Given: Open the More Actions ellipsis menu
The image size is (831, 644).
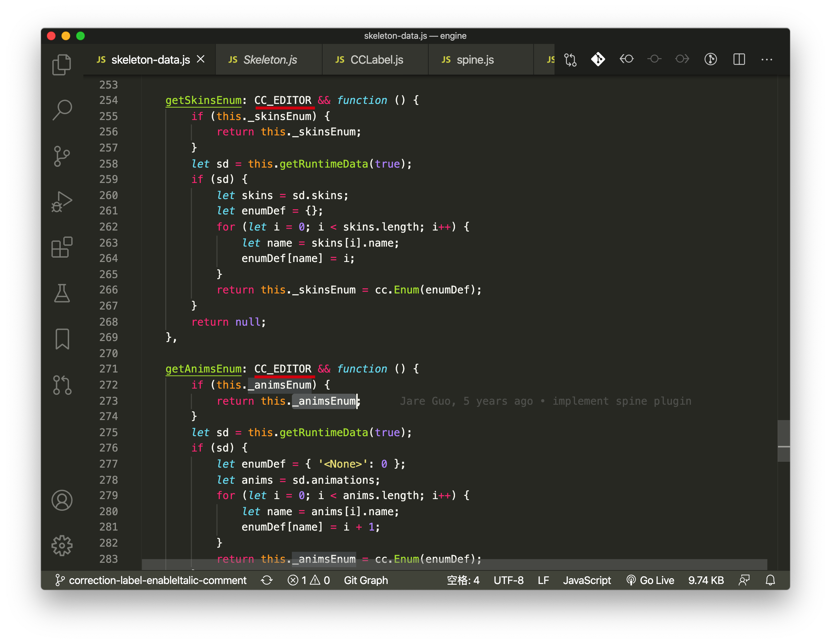Looking at the screenshot, I should coord(767,59).
